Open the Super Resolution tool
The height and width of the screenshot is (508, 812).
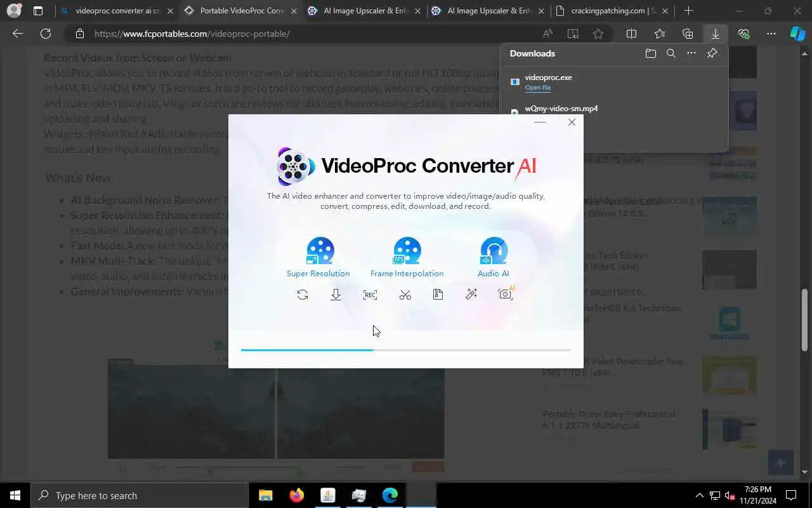(318, 258)
